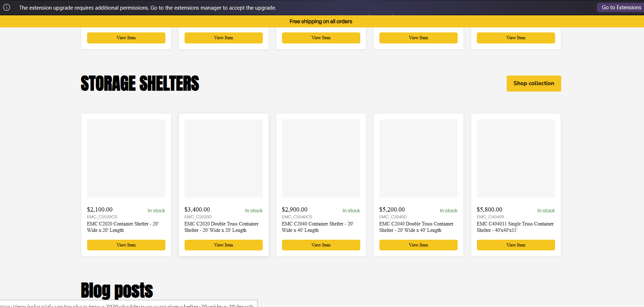Click the STORAGE SHELTERS heading
This screenshot has width=644, height=307.
tap(140, 83)
